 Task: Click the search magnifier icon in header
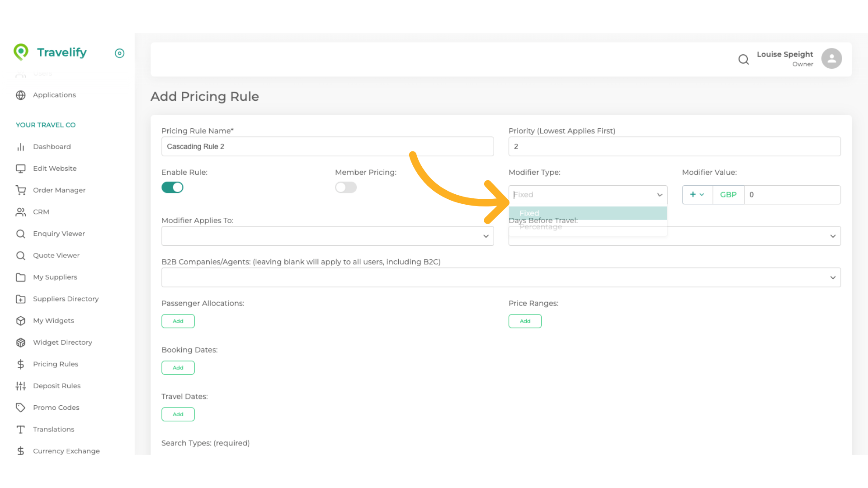coord(743,59)
